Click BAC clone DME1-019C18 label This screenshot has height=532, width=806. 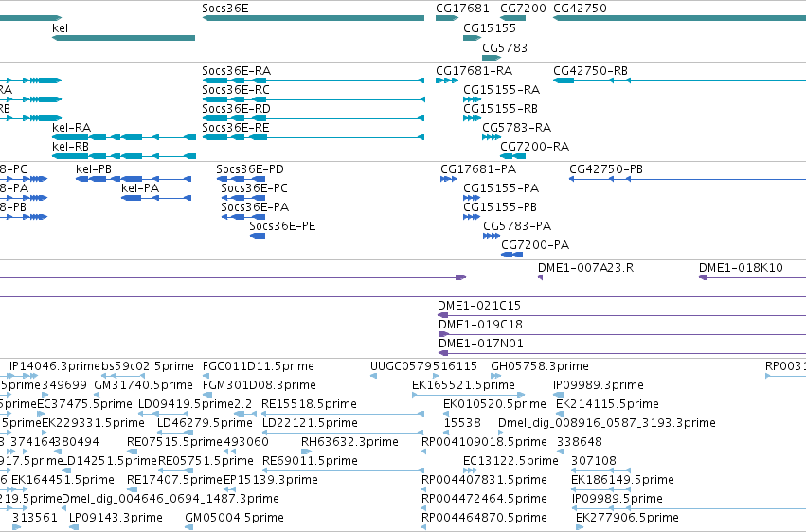coord(480,325)
